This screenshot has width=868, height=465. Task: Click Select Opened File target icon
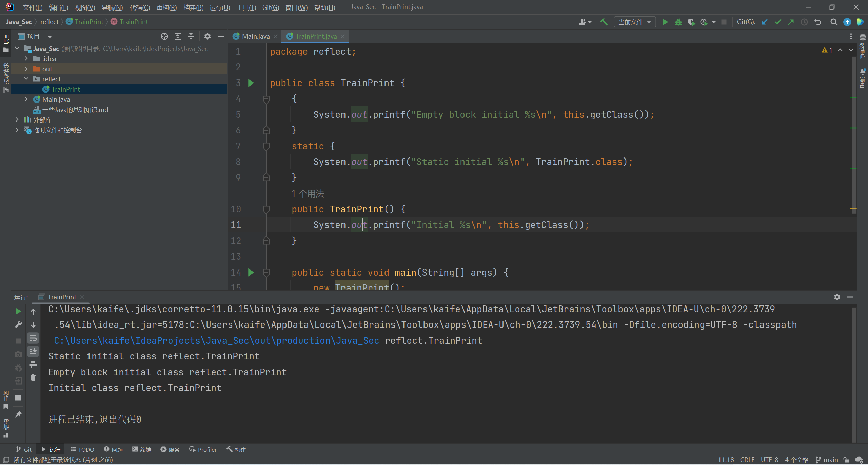tap(164, 36)
